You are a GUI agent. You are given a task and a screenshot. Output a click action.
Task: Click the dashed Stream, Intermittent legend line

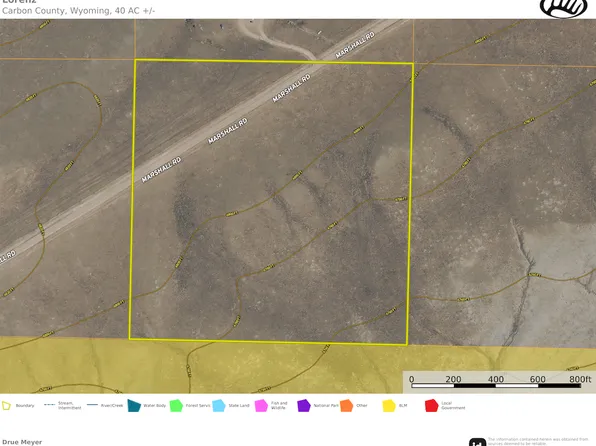point(49,405)
